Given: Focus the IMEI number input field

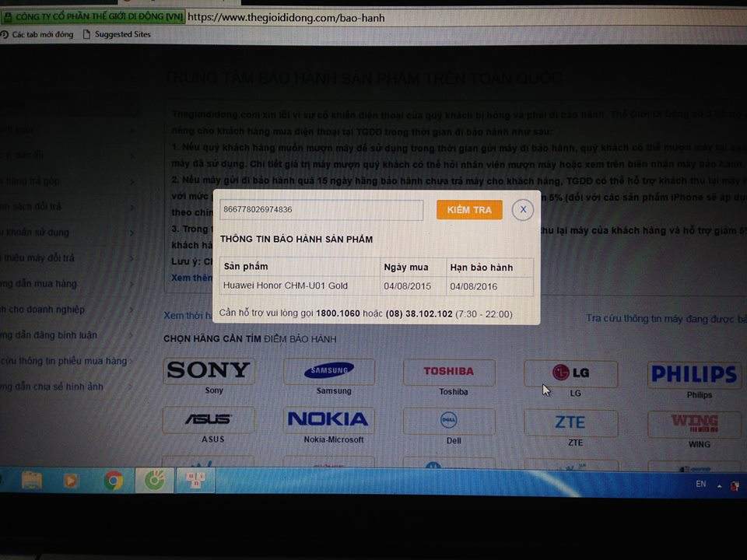Looking at the screenshot, I should point(321,209).
